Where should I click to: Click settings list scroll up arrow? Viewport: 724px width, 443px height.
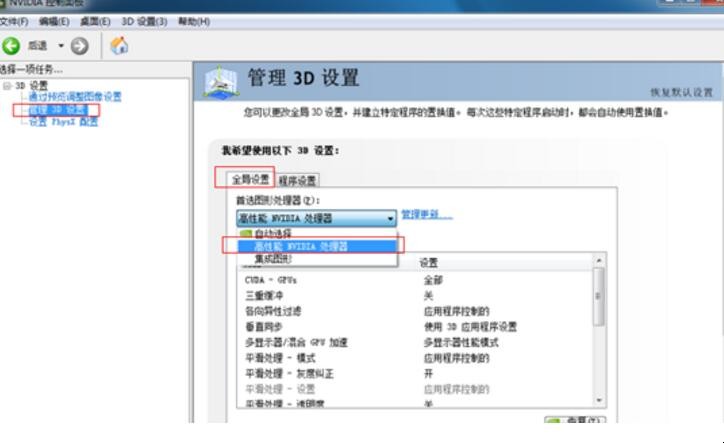(599, 261)
